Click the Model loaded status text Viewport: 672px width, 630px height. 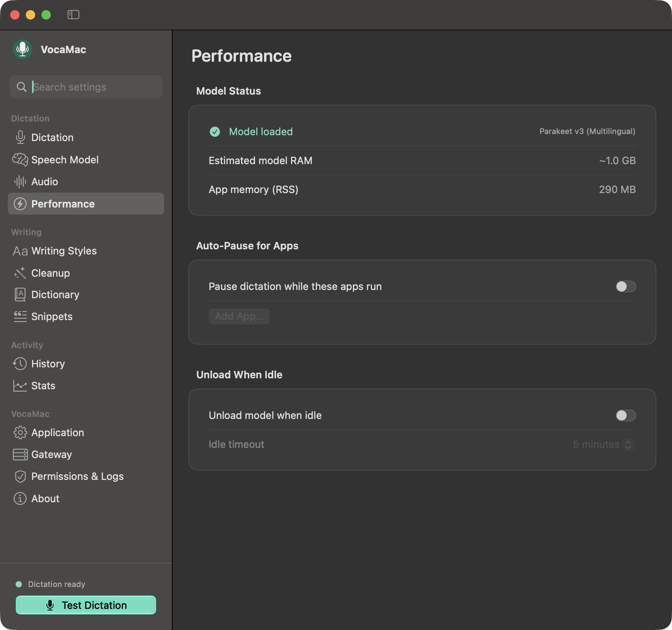click(261, 132)
